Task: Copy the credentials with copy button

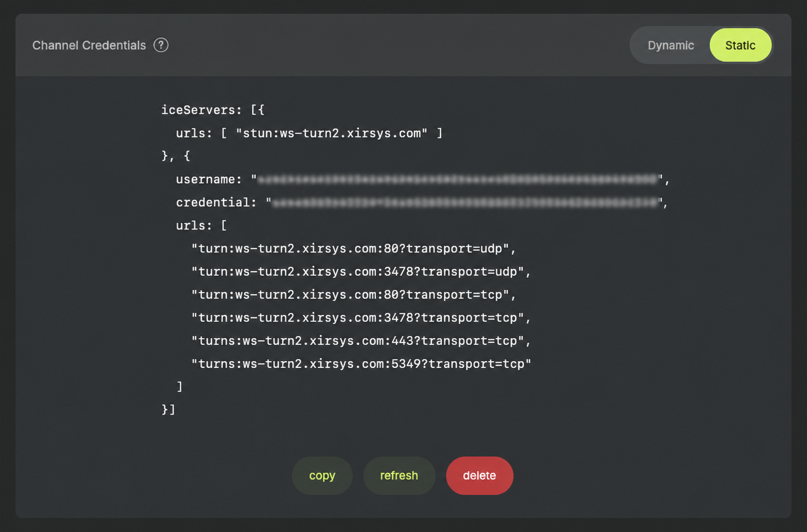Action: (x=322, y=476)
